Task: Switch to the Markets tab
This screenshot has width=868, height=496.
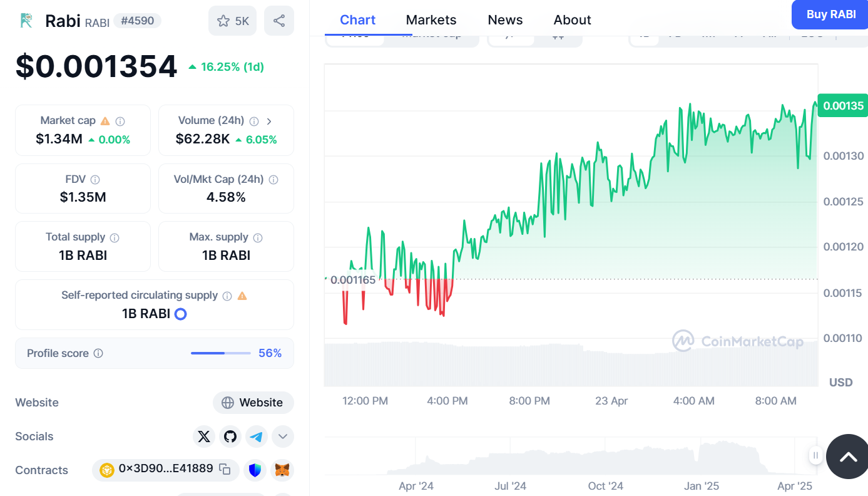Action: [x=431, y=20]
